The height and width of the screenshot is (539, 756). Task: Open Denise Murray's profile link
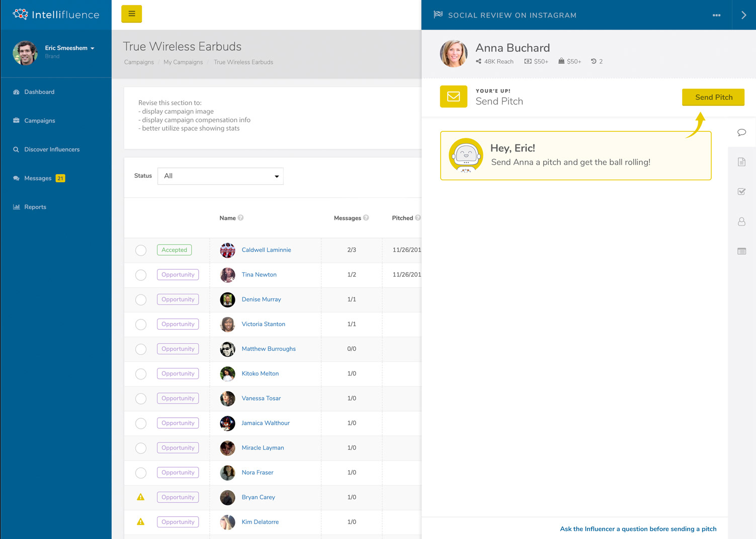pyautogui.click(x=261, y=299)
